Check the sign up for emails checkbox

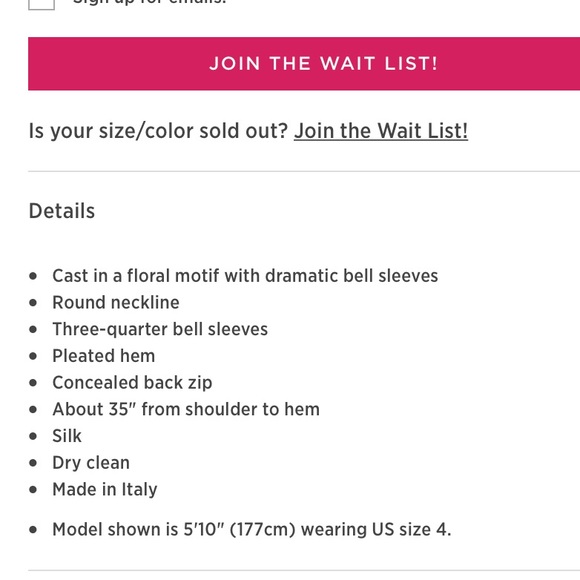click(41, 3)
